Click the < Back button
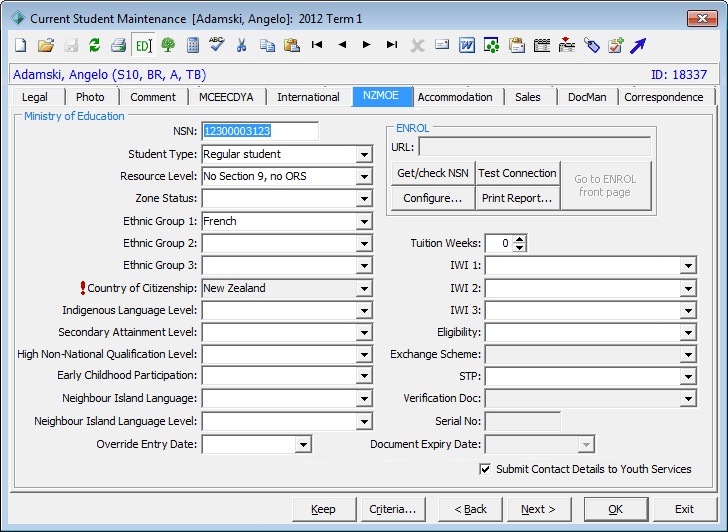728x532 pixels. click(x=470, y=509)
